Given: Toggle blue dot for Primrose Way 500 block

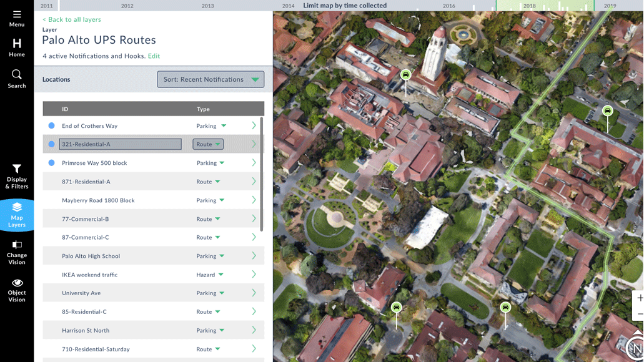Looking at the screenshot, I should (x=51, y=163).
